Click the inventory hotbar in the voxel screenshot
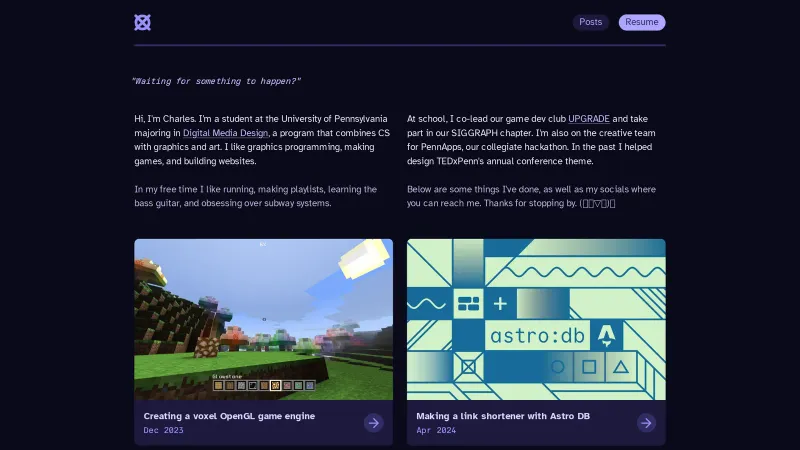This screenshot has width=800, height=450. pyautogui.click(x=263, y=385)
